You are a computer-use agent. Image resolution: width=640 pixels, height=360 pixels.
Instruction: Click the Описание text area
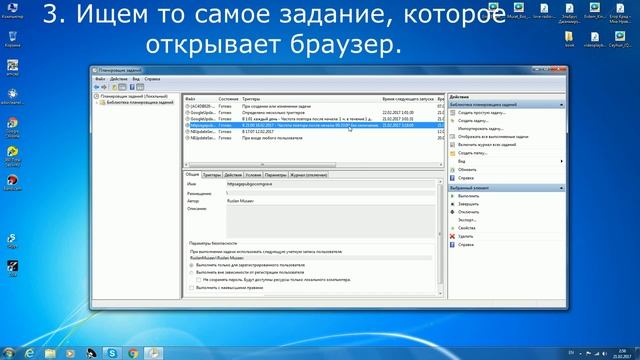331,221
